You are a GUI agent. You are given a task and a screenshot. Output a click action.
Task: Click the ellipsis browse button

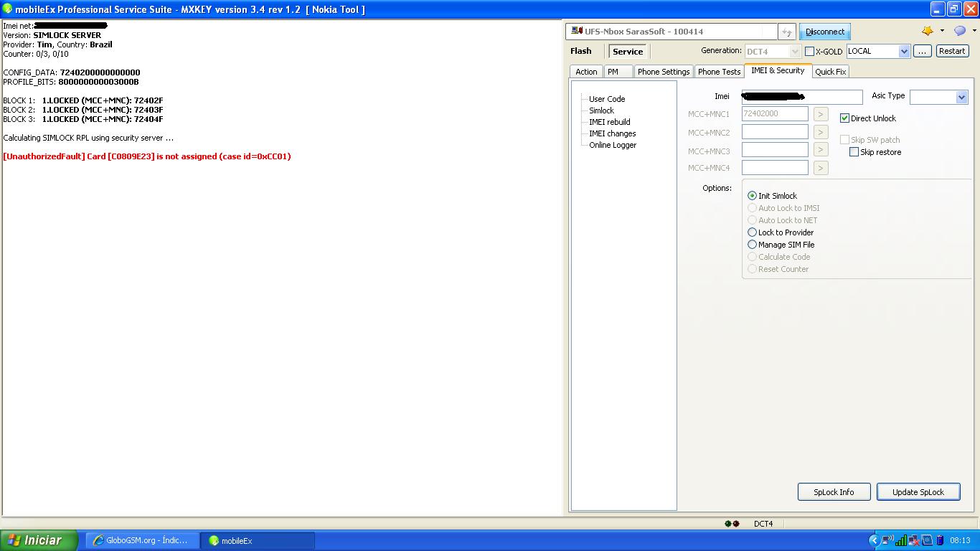pos(923,52)
